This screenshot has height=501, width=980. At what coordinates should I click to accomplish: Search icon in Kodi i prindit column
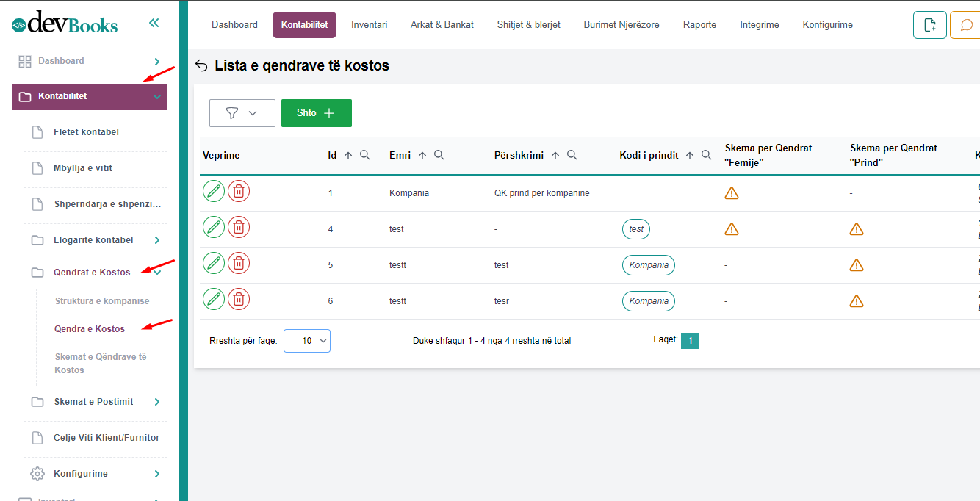[707, 155]
